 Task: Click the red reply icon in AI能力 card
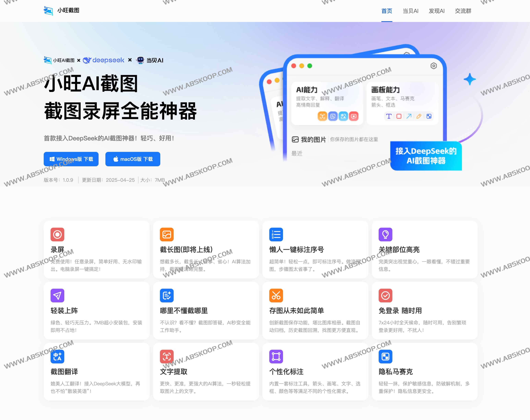354,116
